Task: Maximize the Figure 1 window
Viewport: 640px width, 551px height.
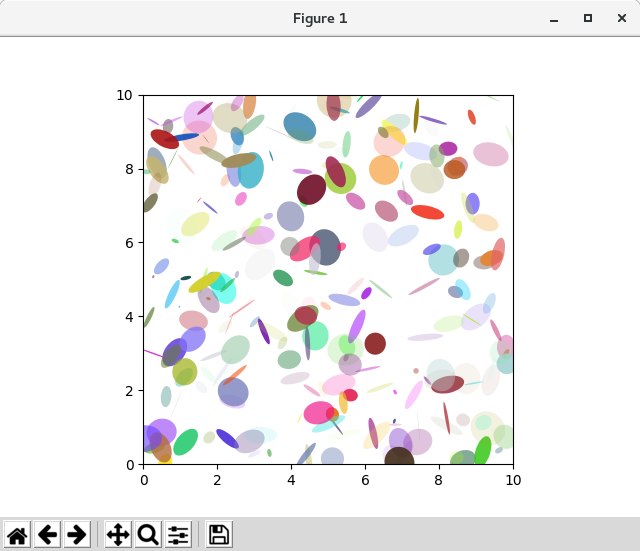Action: (x=588, y=18)
